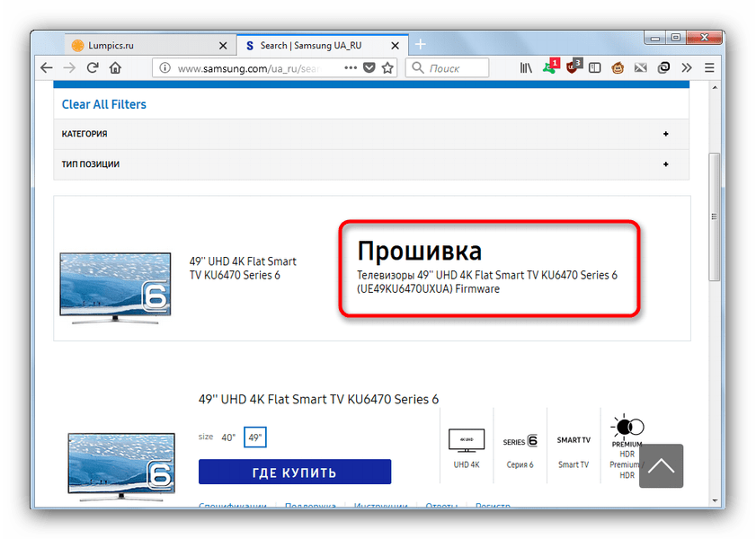This screenshot has width=756, height=539.
Task: Switch to the Lumpics.ru tab
Action: [112, 45]
